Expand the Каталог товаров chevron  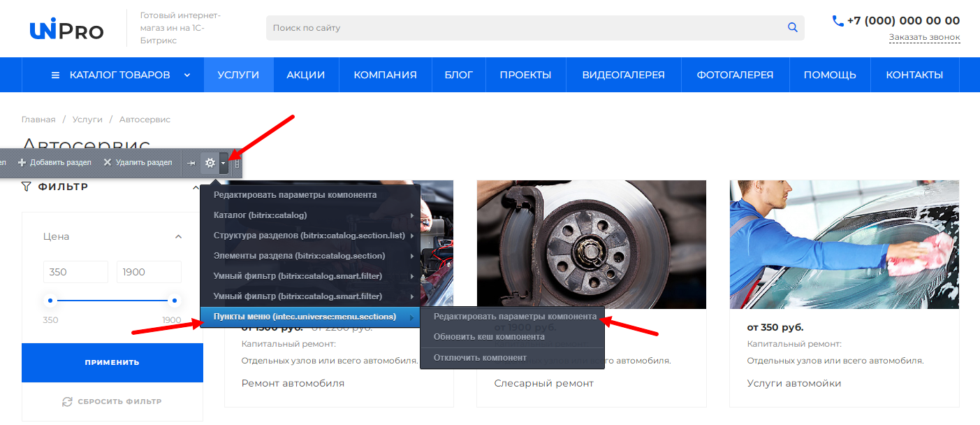[187, 75]
